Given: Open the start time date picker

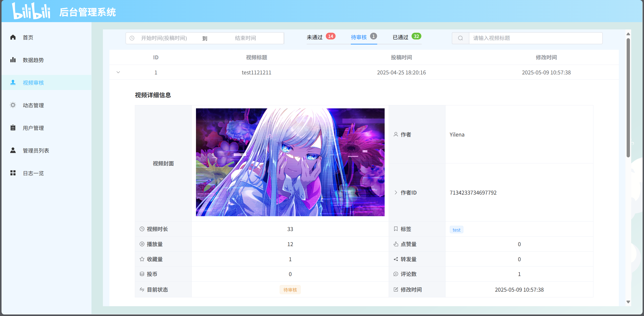Looking at the screenshot, I should pyautogui.click(x=164, y=38).
